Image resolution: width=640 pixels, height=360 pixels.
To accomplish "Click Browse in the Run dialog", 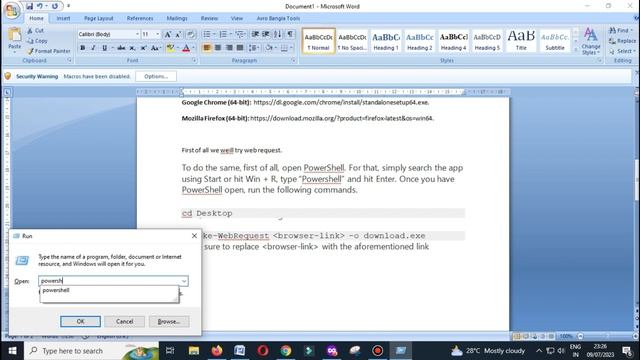I will 169,321.
